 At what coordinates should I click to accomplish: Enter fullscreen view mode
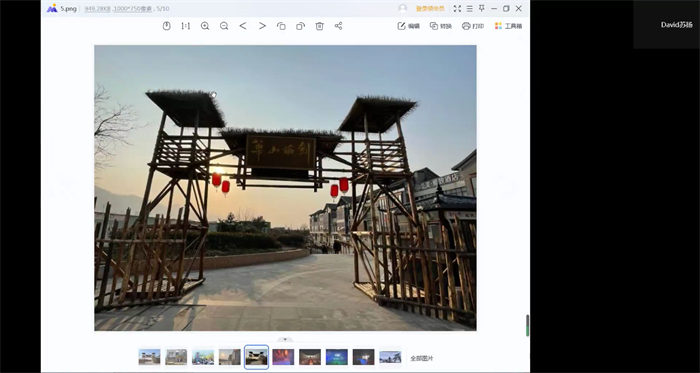pos(457,8)
